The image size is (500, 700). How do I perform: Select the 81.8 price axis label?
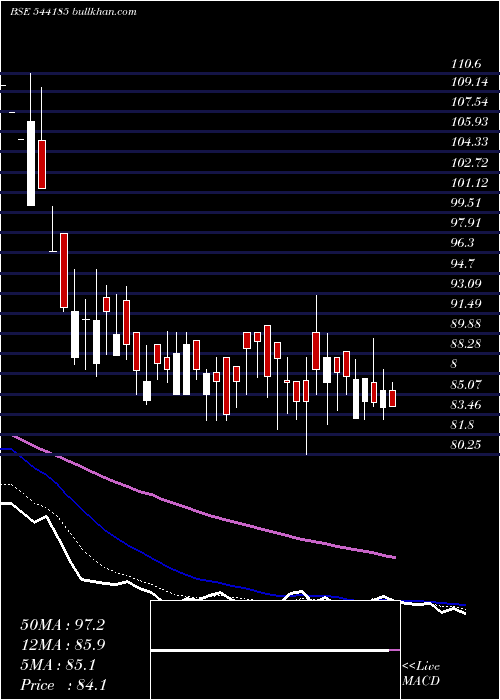[463, 425]
